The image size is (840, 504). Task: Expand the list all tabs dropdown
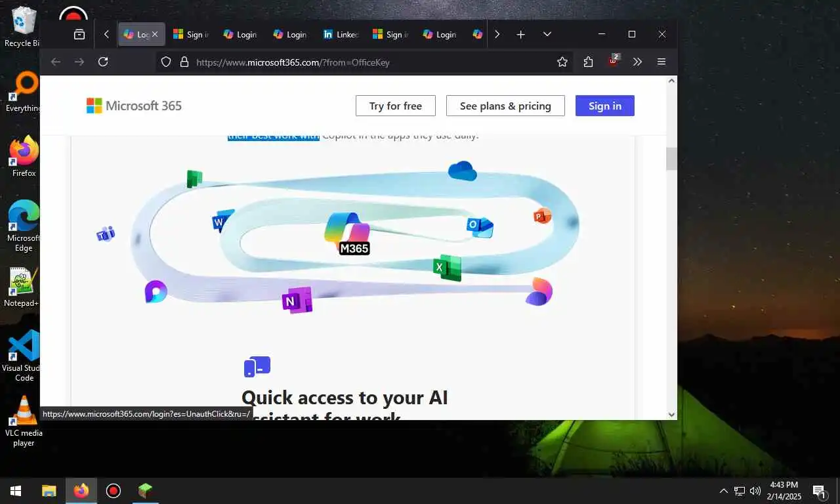coord(547,35)
